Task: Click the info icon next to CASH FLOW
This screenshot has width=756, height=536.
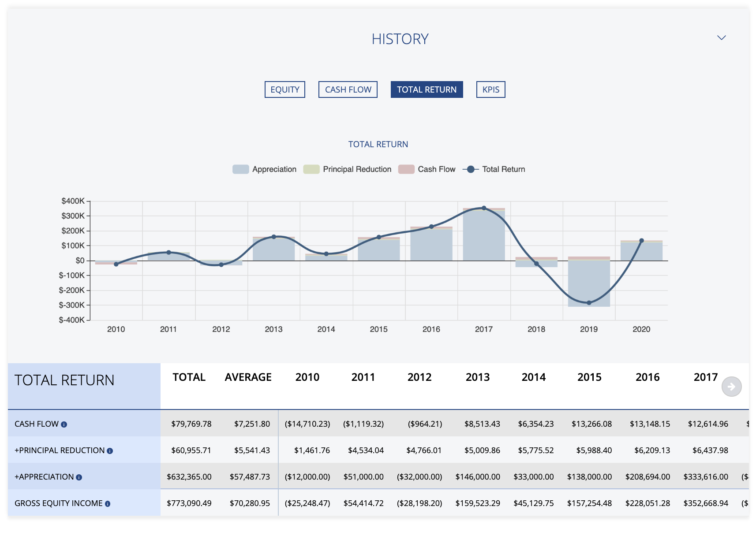Action: click(x=65, y=424)
